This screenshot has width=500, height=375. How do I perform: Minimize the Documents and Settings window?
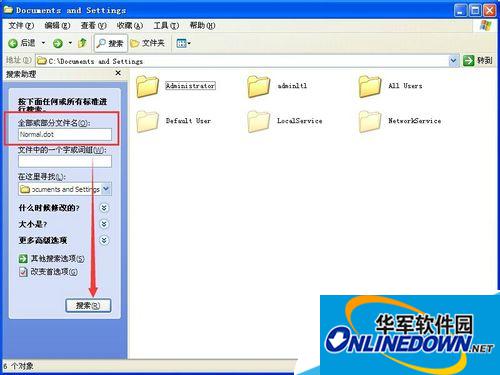click(x=460, y=10)
